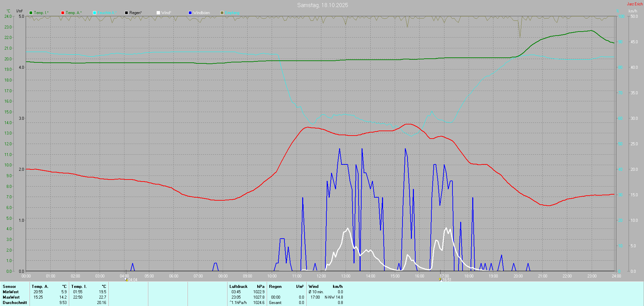Click the chart title Samstag 18.10.2025

tap(322, 5)
